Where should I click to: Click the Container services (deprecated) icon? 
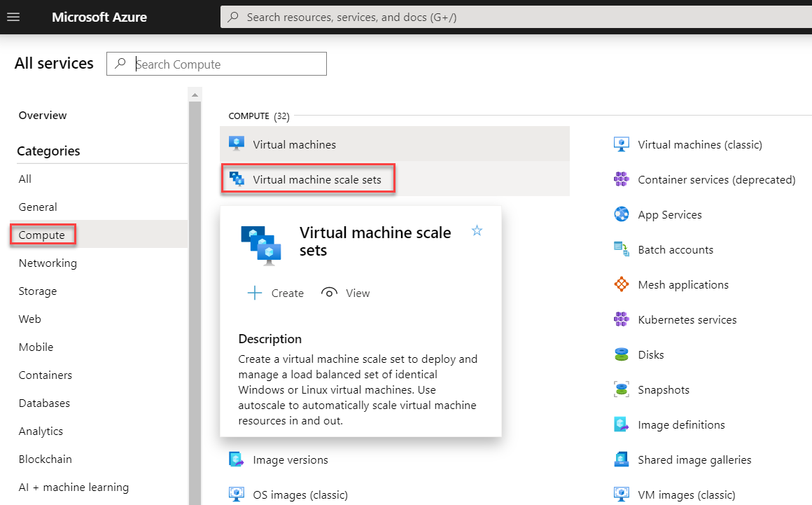click(x=622, y=179)
